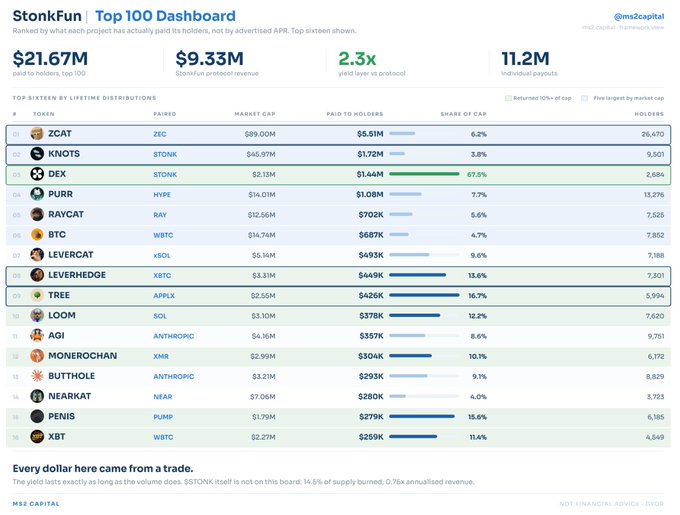
Task: Click the KNOTS token icon
Action: pyautogui.click(x=37, y=153)
